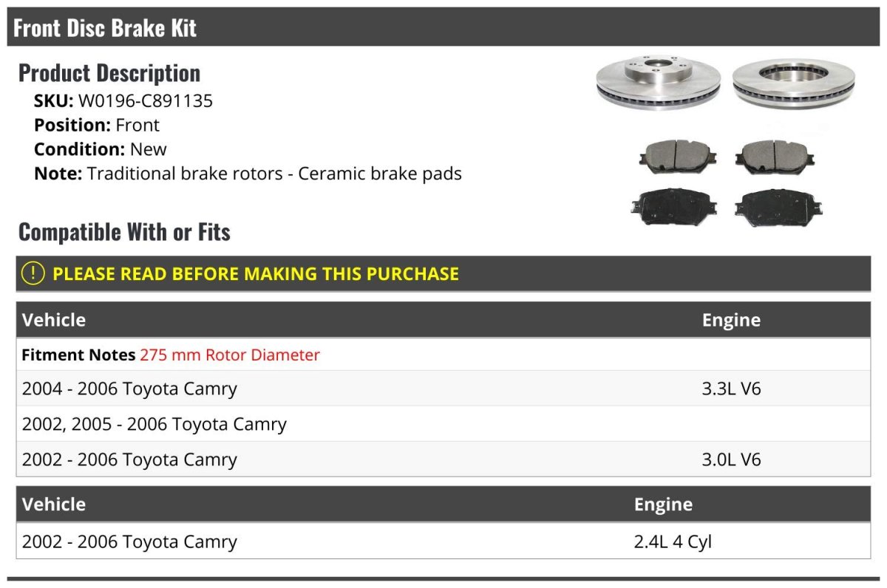The height and width of the screenshot is (588, 887).
Task: Click the top-left ceramic brake pad image
Action: 677,154
